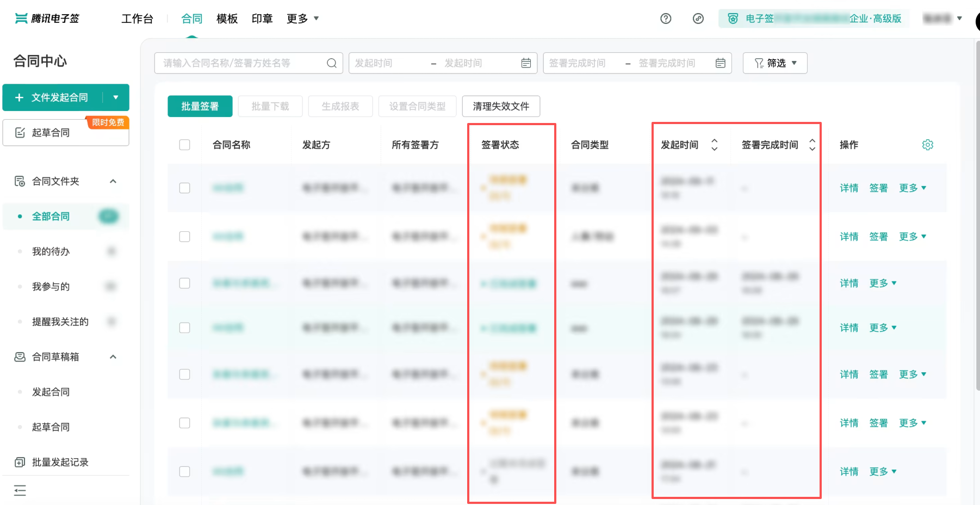The image size is (980, 505).
Task: Click the 批量发起记录 icon
Action: tap(20, 462)
